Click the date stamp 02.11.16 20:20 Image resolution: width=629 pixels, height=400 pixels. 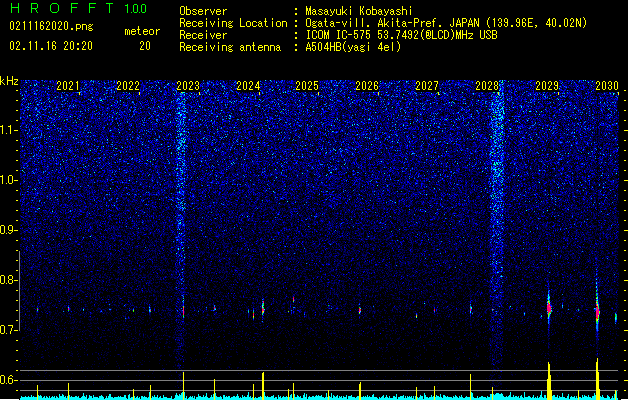(x=51, y=46)
